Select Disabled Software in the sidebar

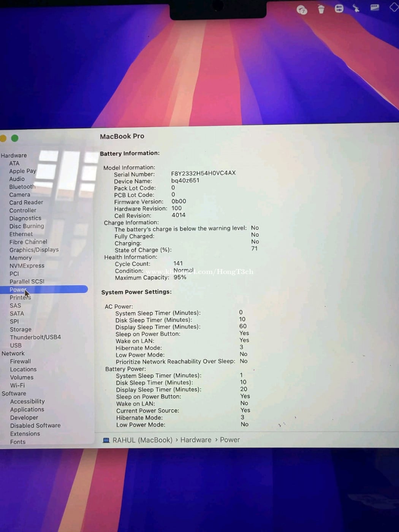coord(35,426)
